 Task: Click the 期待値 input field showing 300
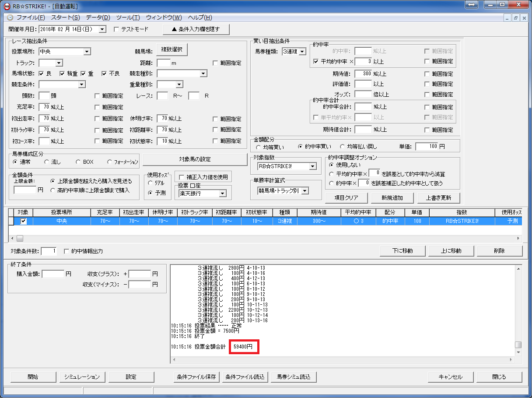(x=363, y=74)
